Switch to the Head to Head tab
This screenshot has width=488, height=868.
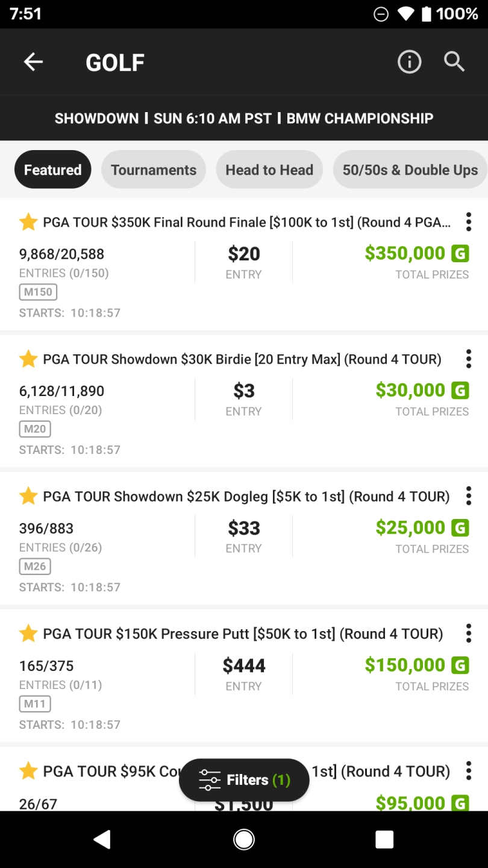tap(269, 170)
